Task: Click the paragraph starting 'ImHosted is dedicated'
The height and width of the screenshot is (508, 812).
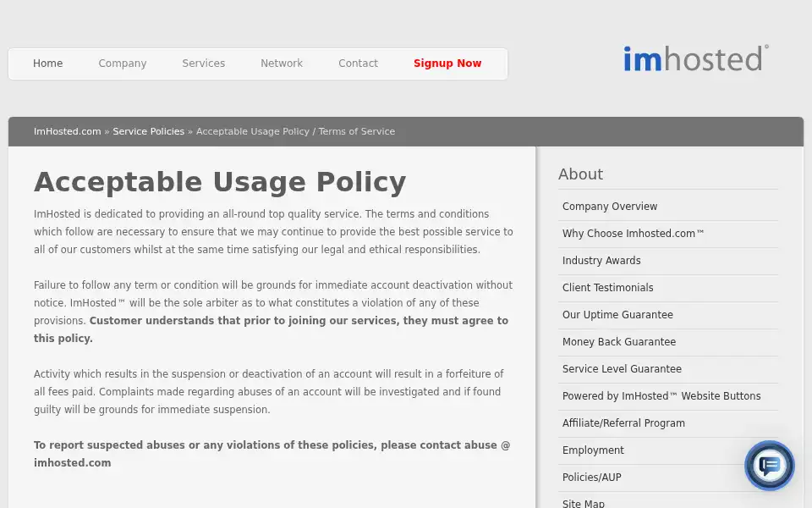Action: click(273, 232)
